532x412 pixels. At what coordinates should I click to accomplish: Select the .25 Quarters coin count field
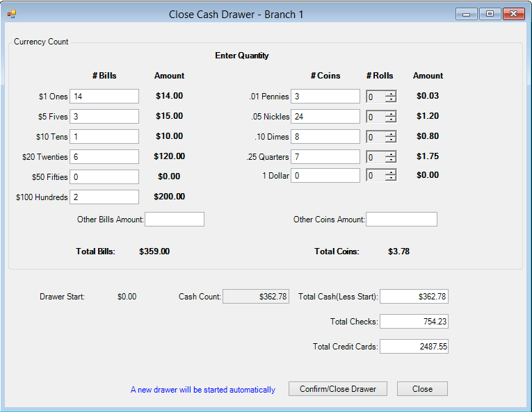tap(325, 157)
